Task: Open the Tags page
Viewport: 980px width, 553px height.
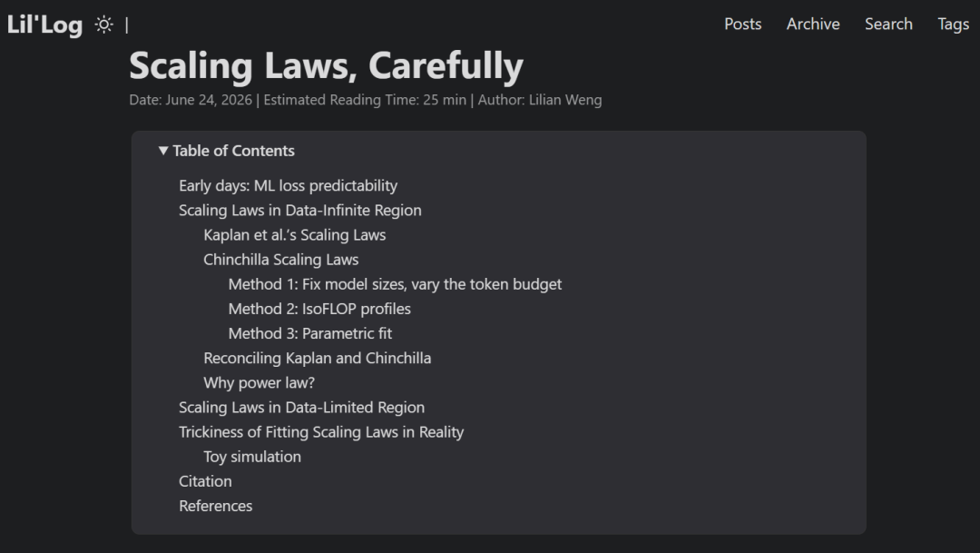Action: point(953,24)
